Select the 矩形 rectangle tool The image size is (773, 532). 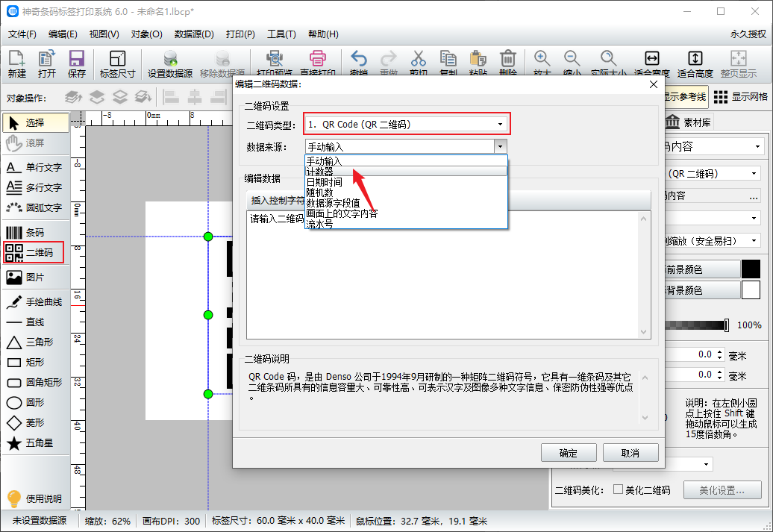pyautogui.click(x=36, y=363)
